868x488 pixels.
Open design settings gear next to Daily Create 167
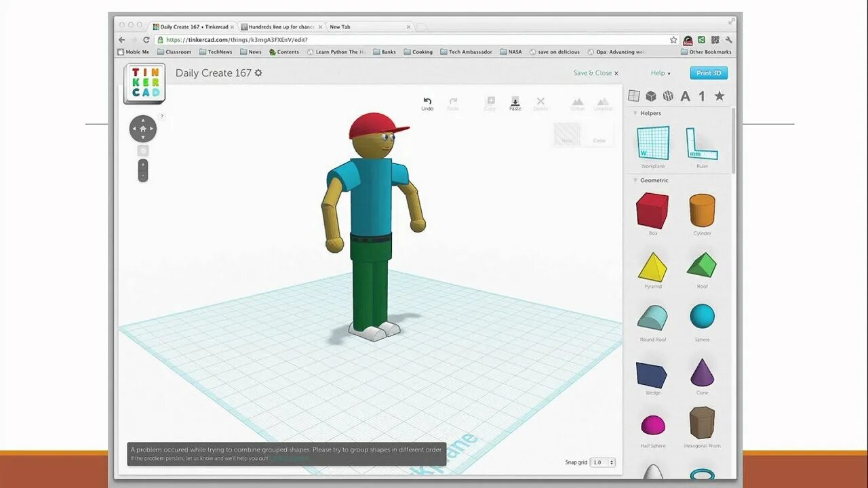258,73
